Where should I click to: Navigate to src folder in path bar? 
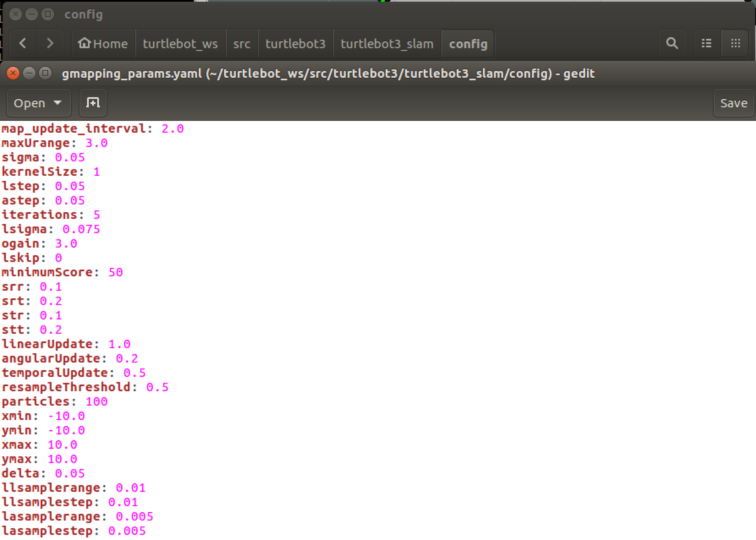tap(242, 43)
